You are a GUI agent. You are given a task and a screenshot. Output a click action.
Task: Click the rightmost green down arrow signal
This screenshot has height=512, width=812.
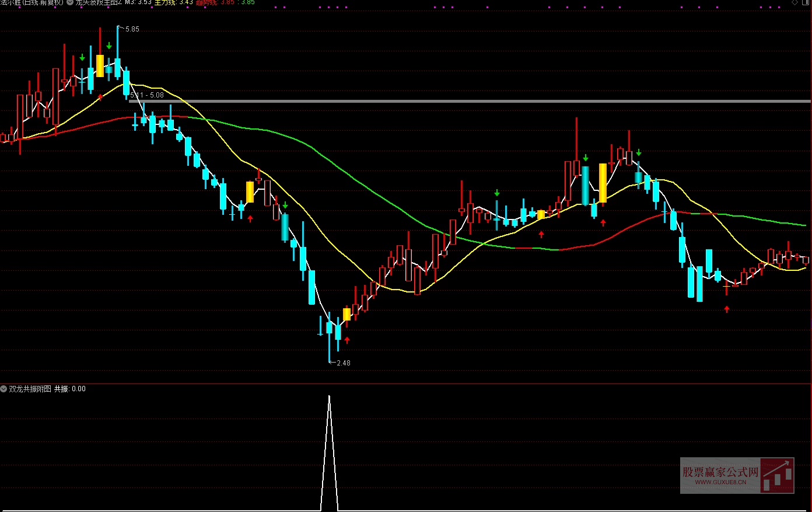tap(639, 153)
